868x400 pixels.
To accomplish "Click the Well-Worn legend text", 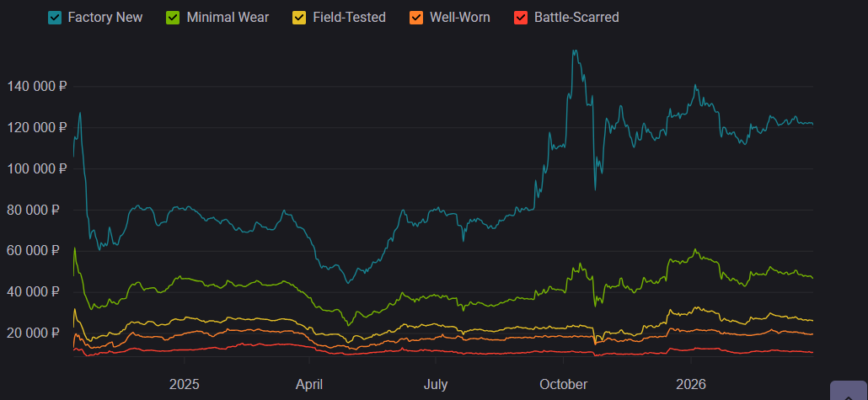I will (x=459, y=17).
